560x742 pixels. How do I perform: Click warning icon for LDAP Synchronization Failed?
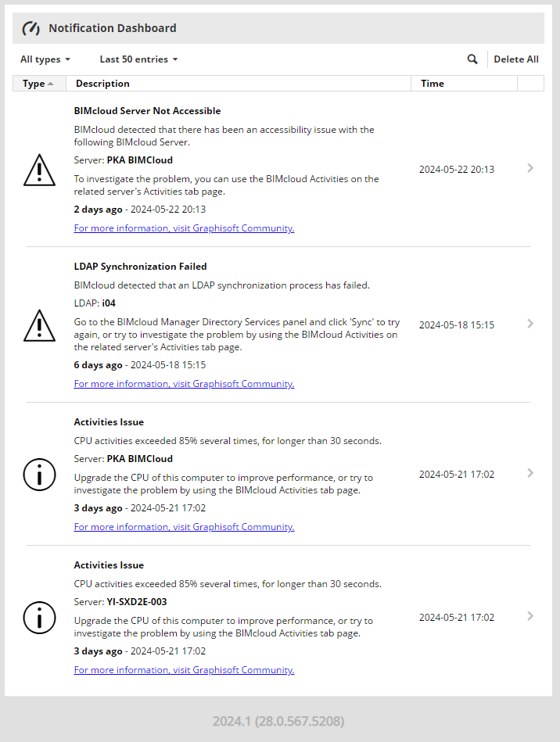(x=39, y=325)
